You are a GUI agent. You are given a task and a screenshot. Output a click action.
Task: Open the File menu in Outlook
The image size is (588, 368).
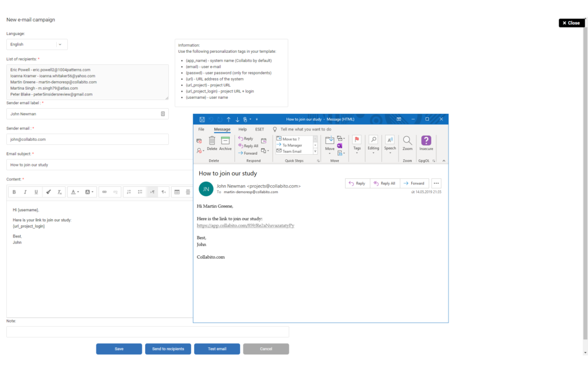(201, 129)
